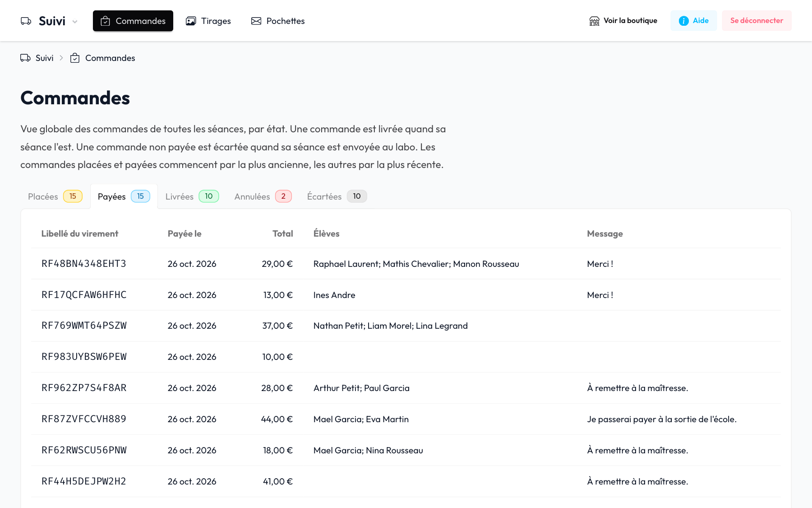Screen dimensions: 812x508
Task: Click the blue info icon for Aide
Action: 683,21
